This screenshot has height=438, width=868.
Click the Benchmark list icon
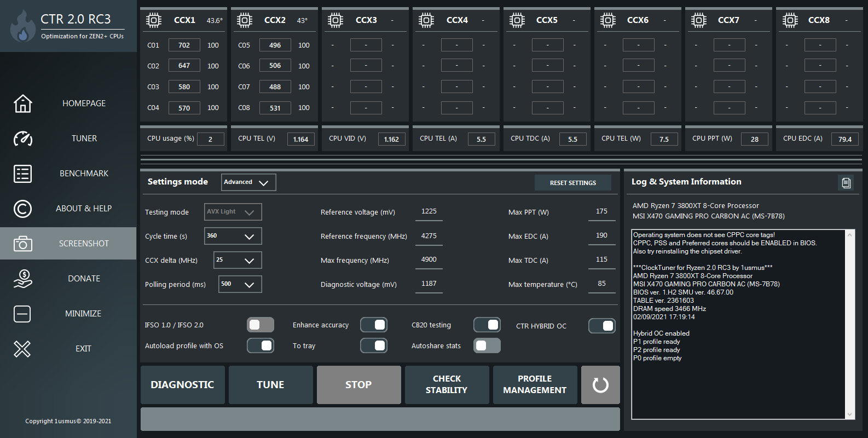pos(22,174)
